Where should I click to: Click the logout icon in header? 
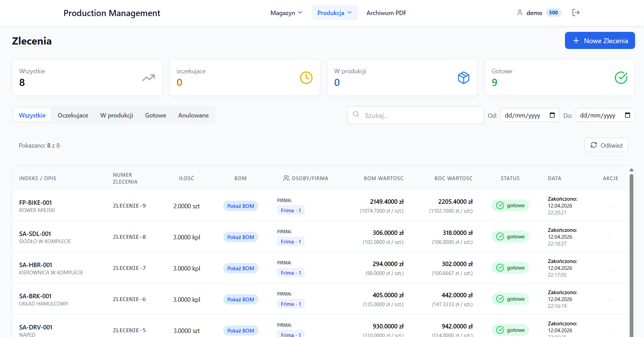[x=576, y=13]
